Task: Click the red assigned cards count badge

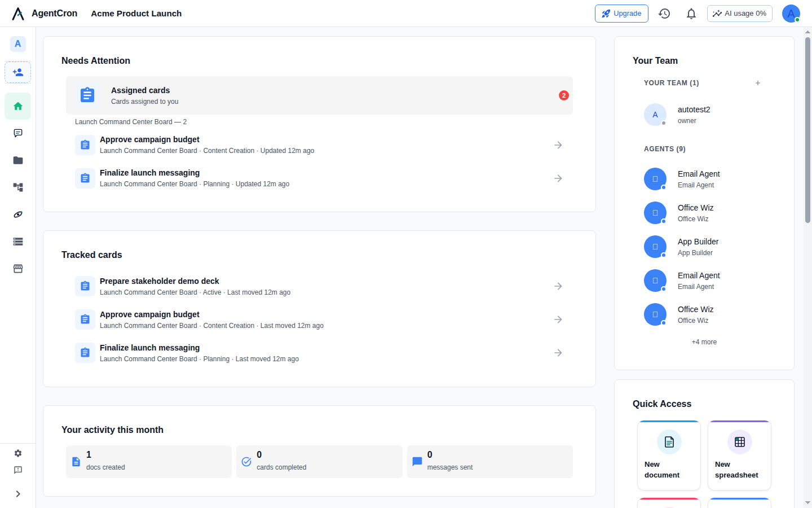Action: (x=564, y=95)
